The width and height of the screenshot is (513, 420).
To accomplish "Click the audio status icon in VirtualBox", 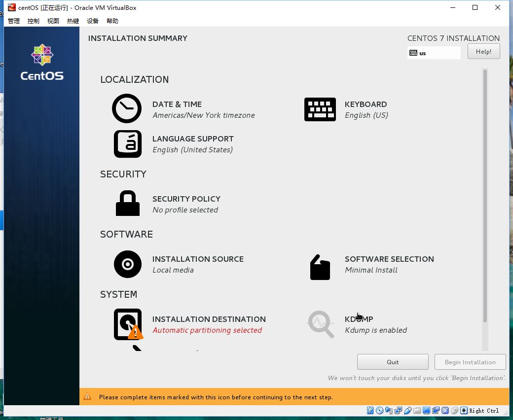I will click(x=389, y=410).
